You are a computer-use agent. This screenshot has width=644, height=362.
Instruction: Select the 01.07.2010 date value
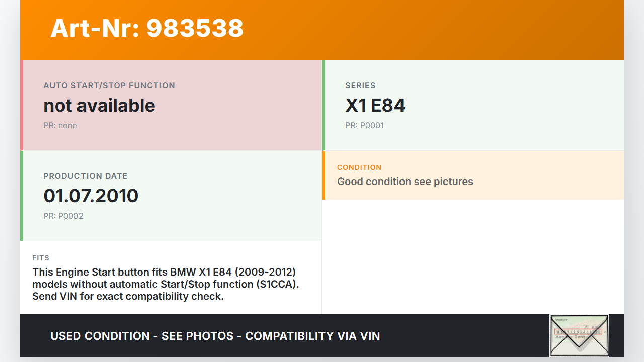point(91,196)
